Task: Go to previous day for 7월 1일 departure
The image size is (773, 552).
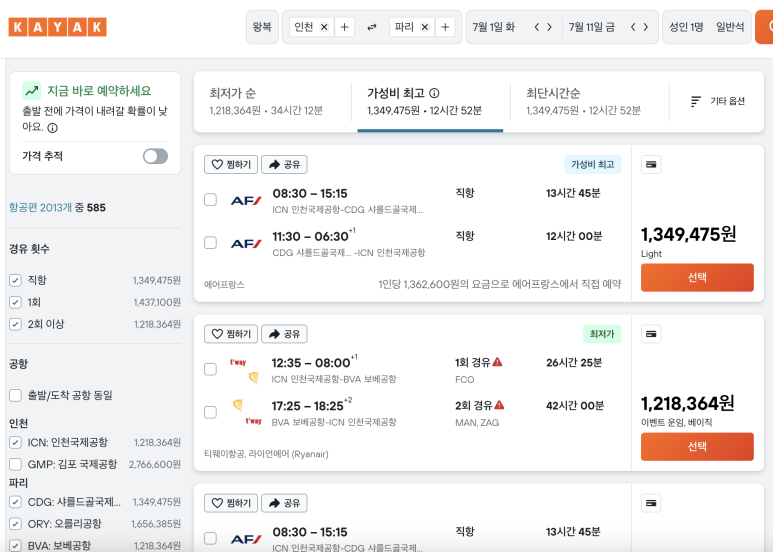Action: pyautogui.click(x=537, y=27)
